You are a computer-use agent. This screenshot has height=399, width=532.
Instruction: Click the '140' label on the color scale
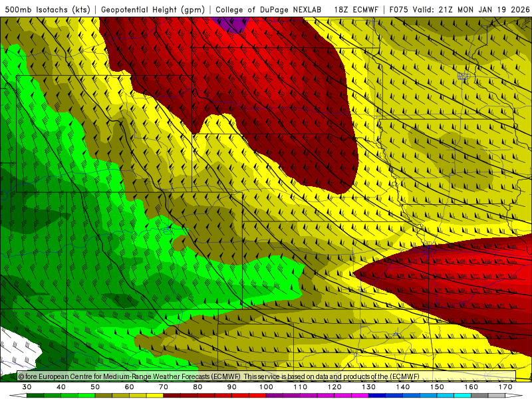point(403,387)
